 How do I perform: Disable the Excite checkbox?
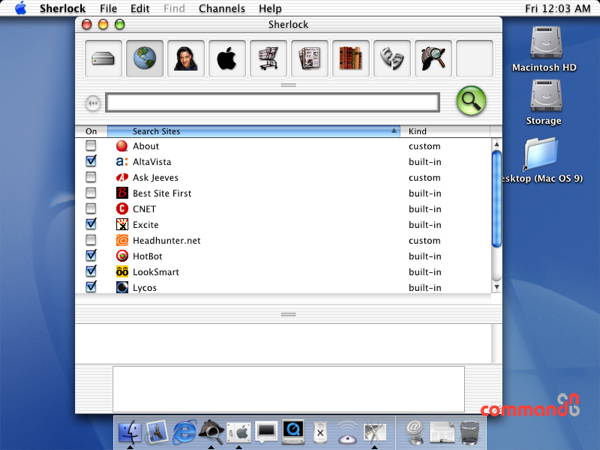pyautogui.click(x=91, y=224)
